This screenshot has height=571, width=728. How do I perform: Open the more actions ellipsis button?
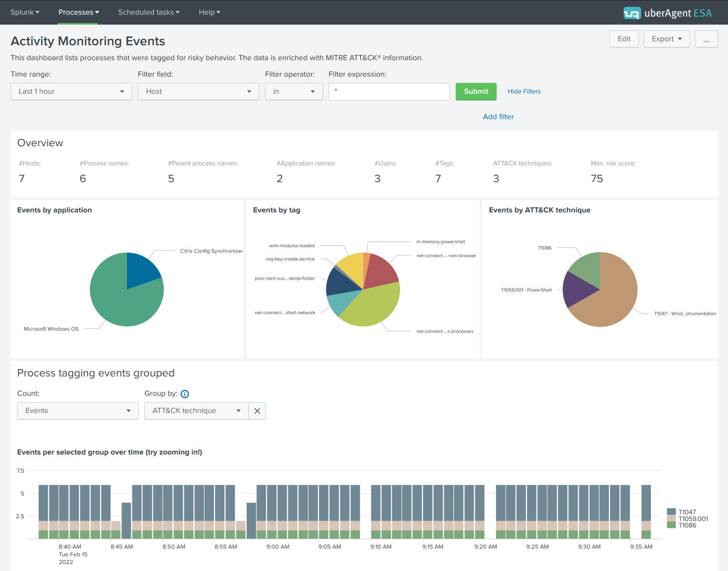click(707, 39)
